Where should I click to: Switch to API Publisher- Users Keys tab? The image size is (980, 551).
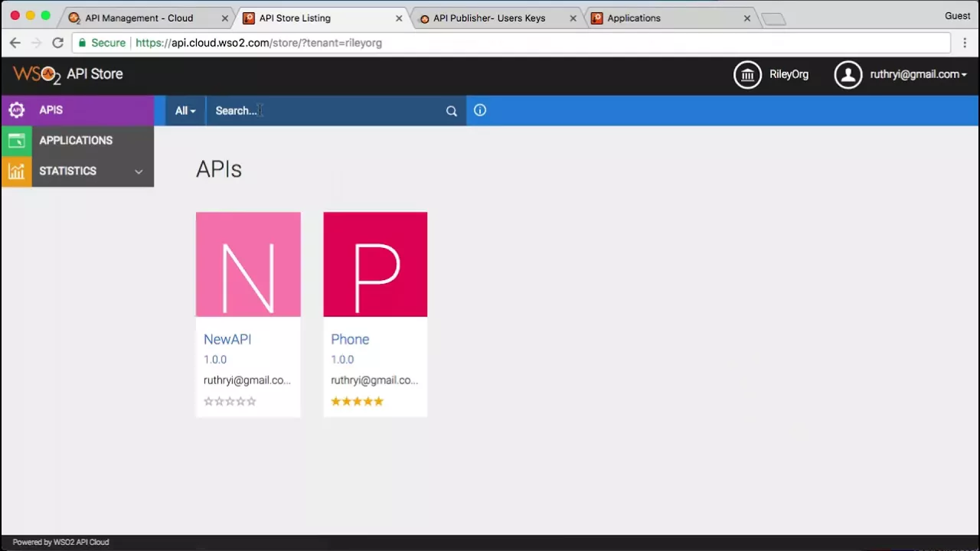point(489,18)
